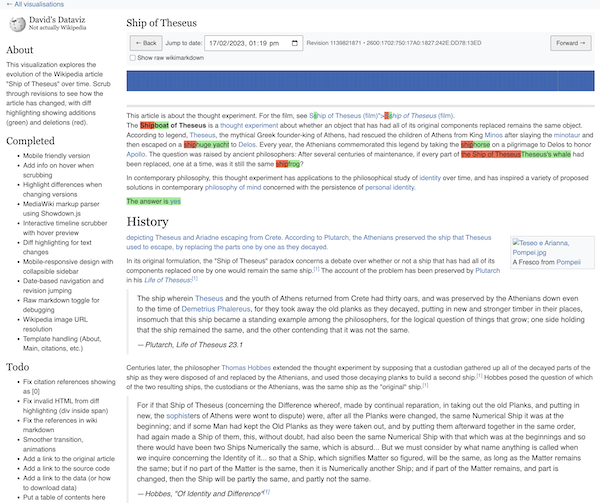Open the Delos link
Screen dimensions: 600x503
click(x=247, y=145)
